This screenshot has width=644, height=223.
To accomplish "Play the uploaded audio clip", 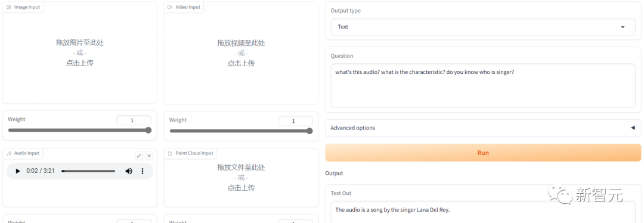I will tap(17, 171).
